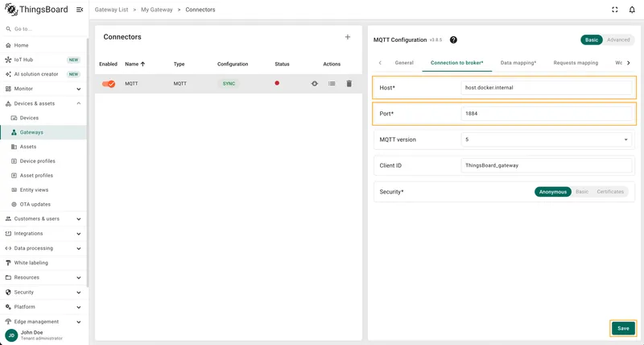Click the red status indicator for MQTT
This screenshot has height=345, width=644.
pos(277,83)
